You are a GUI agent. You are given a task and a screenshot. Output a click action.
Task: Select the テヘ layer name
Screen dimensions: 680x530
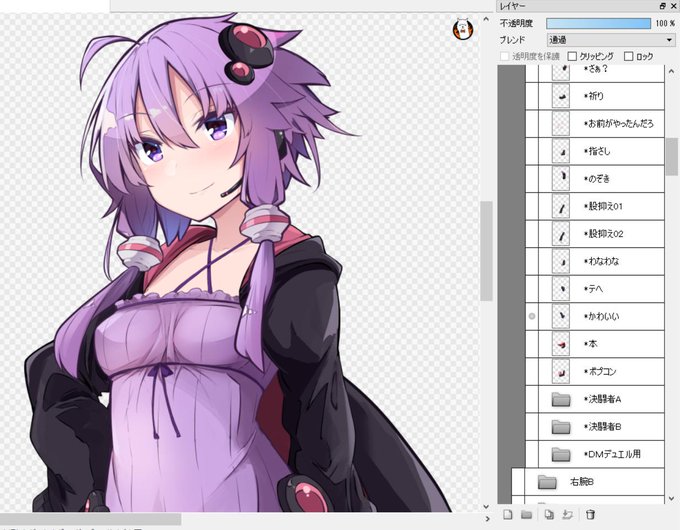593,289
